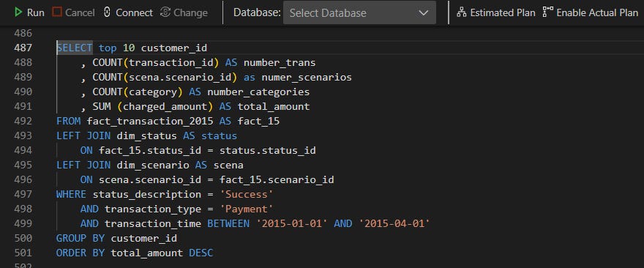Click the Connect plug icon
Image resolution: width=644 pixels, height=268 pixels.
tap(107, 12)
